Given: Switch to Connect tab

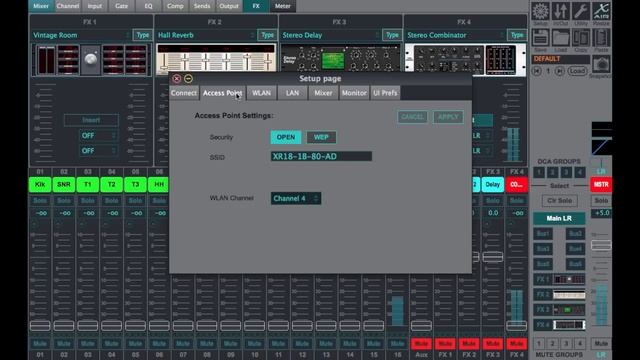Looking at the screenshot, I should point(184,93).
